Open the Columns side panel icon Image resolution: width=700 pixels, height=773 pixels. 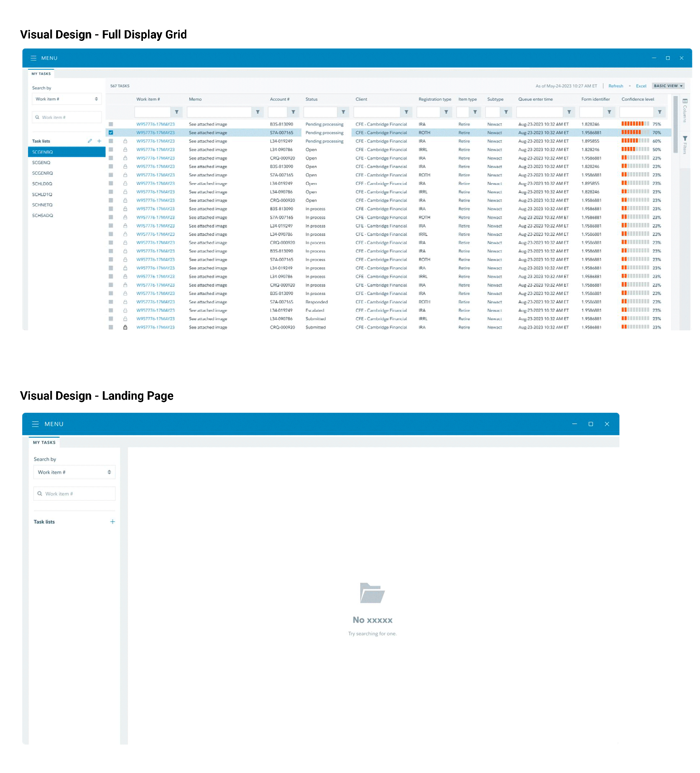pos(685,101)
